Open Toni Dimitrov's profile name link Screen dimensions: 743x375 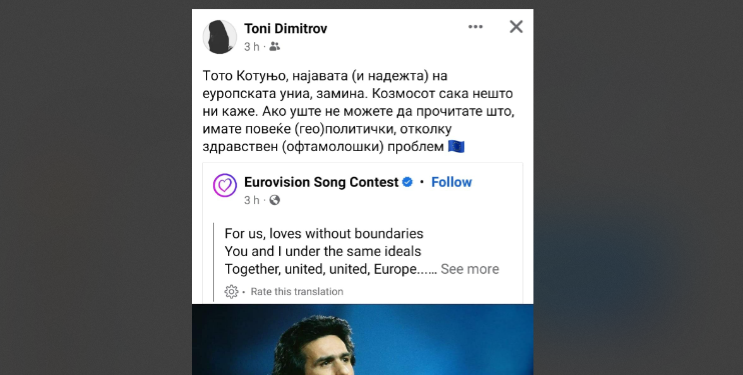click(285, 28)
